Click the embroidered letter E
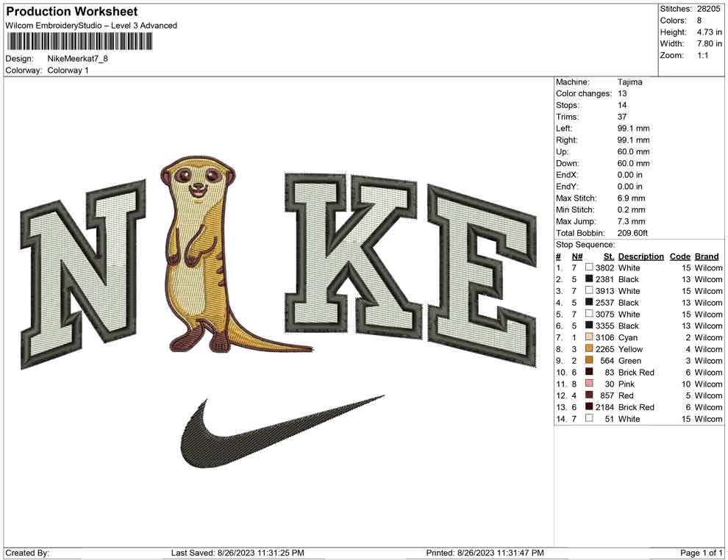Viewport: 728px width, 560px height. (x=482, y=276)
